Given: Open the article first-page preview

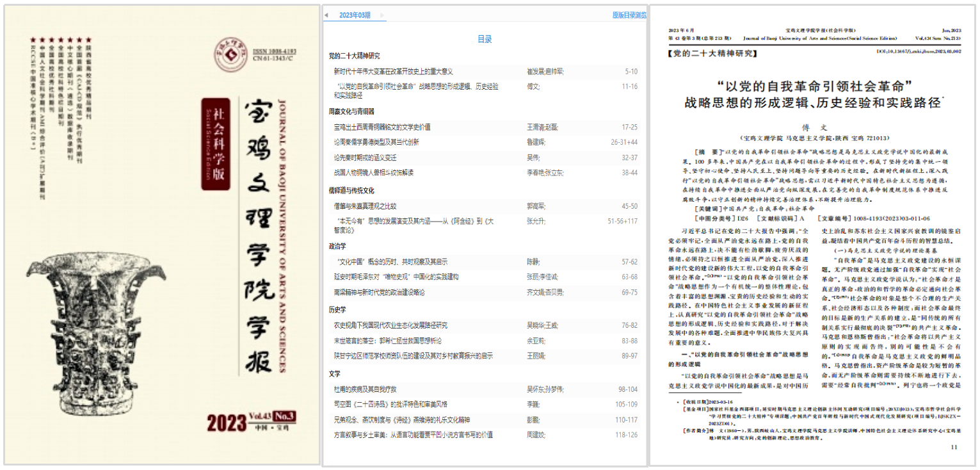Looking at the screenshot, I should pyautogui.click(x=813, y=235).
